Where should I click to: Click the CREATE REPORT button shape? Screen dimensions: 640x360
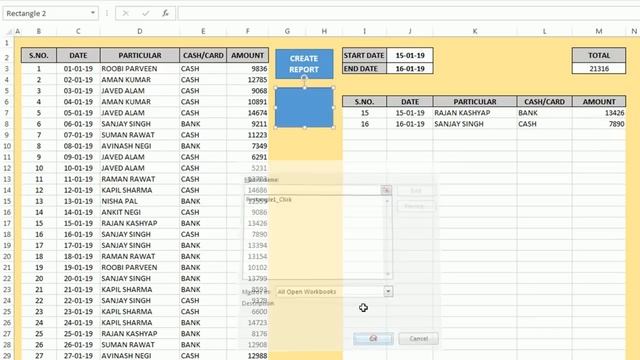pos(304,64)
